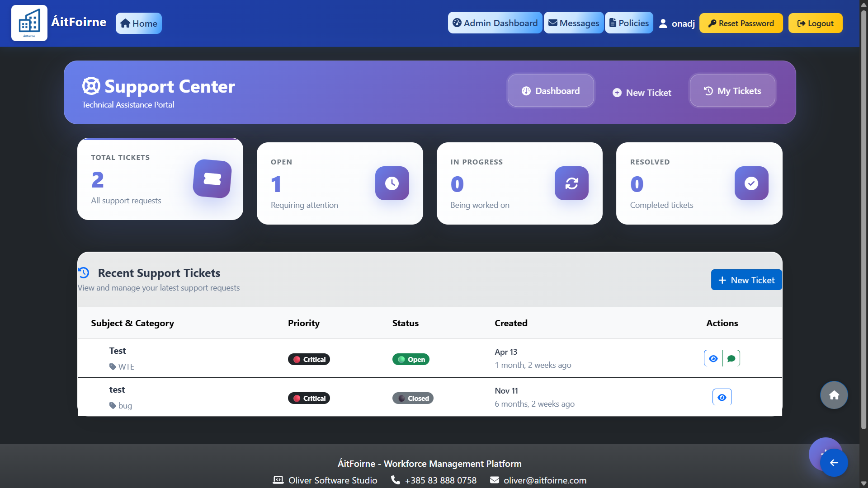Click the footer phone icon
The image size is (868, 488).
pyautogui.click(x=396, y=480)
